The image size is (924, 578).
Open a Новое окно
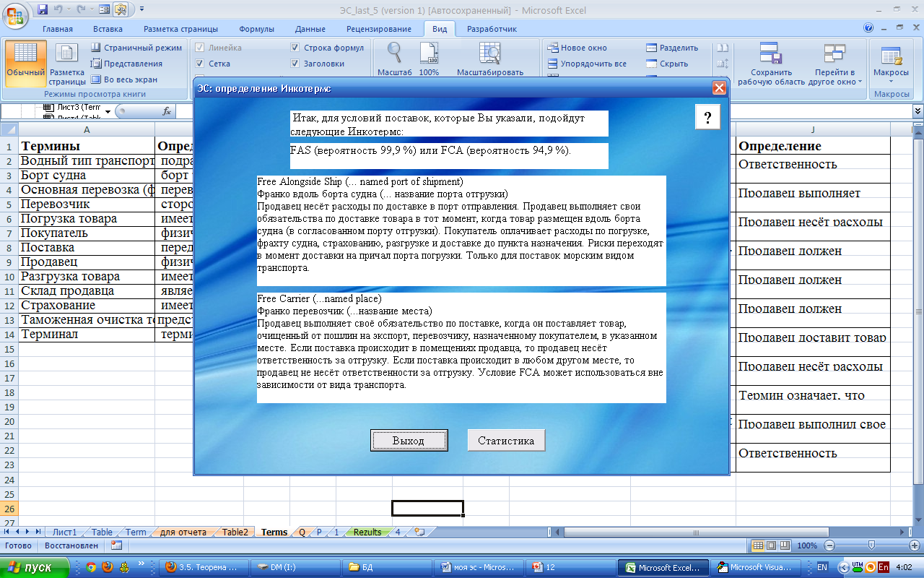[x=577, y=48]
